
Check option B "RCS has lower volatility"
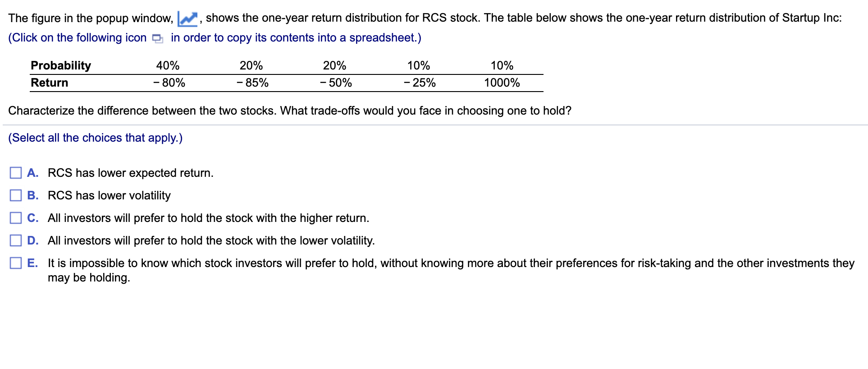15,195
